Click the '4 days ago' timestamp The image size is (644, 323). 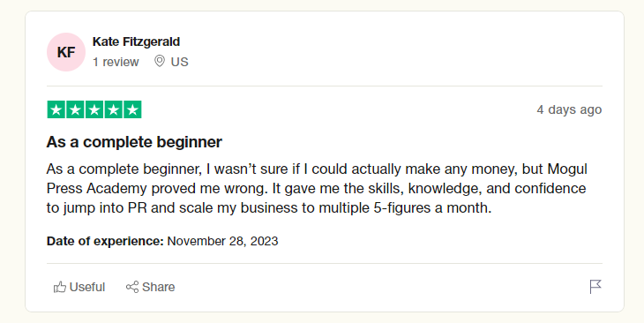point(569,109)
